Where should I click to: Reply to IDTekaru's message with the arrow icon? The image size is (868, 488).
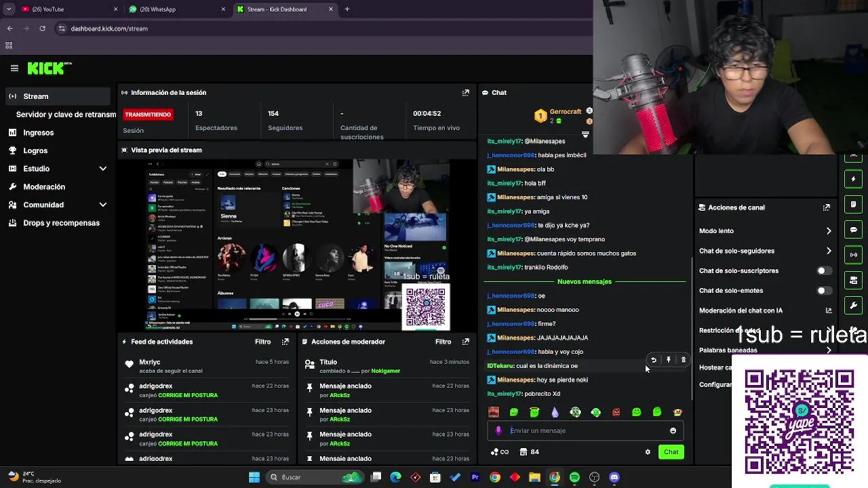point(654,360)
